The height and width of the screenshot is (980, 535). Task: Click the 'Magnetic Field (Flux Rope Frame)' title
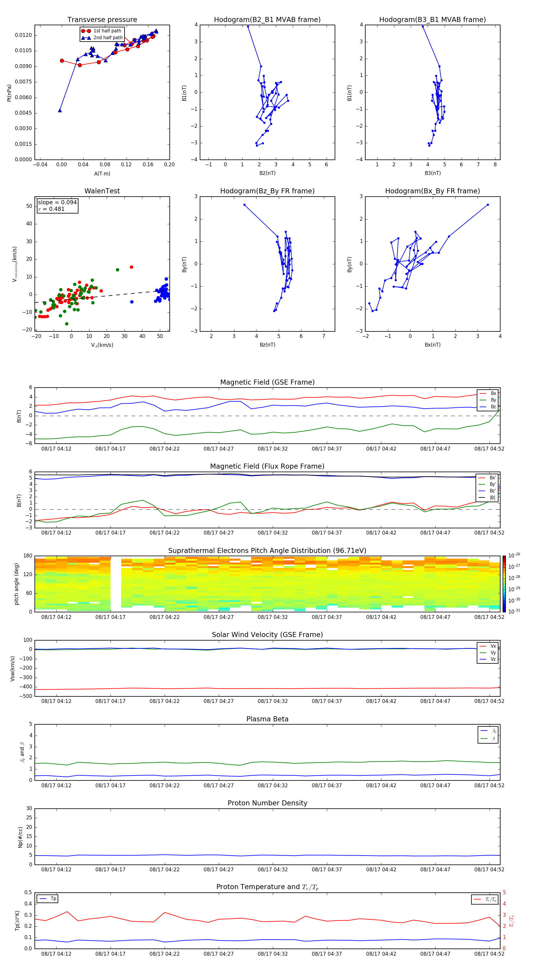(267, 467)
